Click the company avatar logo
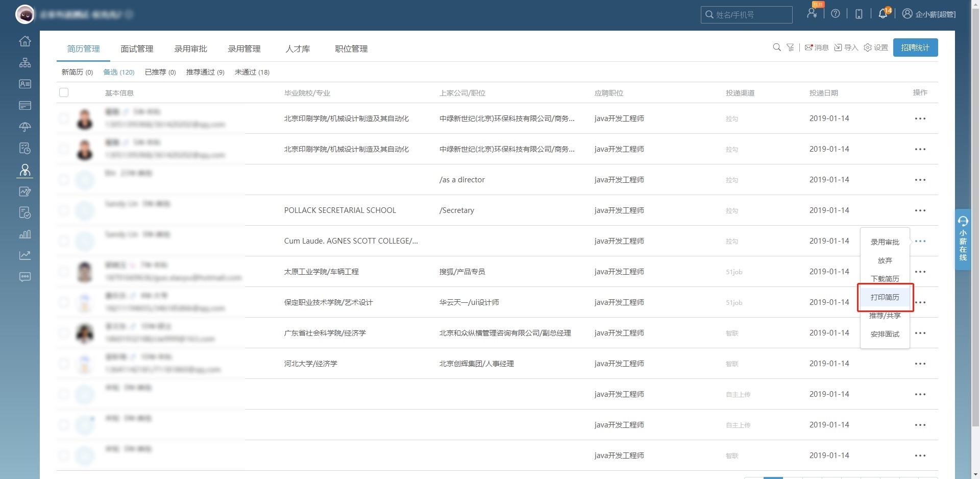 click(24, 14)
